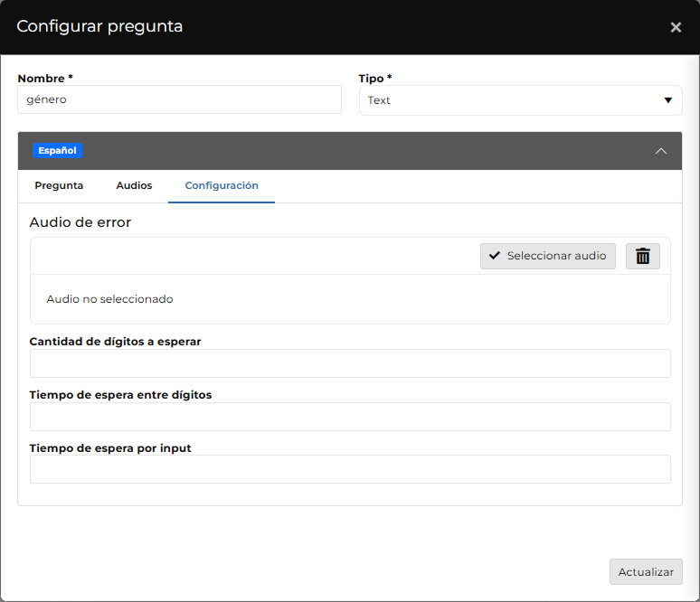Click the Cantidad de dígitos a esperar field
The width and height of the screenshot is (700, 602).
350,363
